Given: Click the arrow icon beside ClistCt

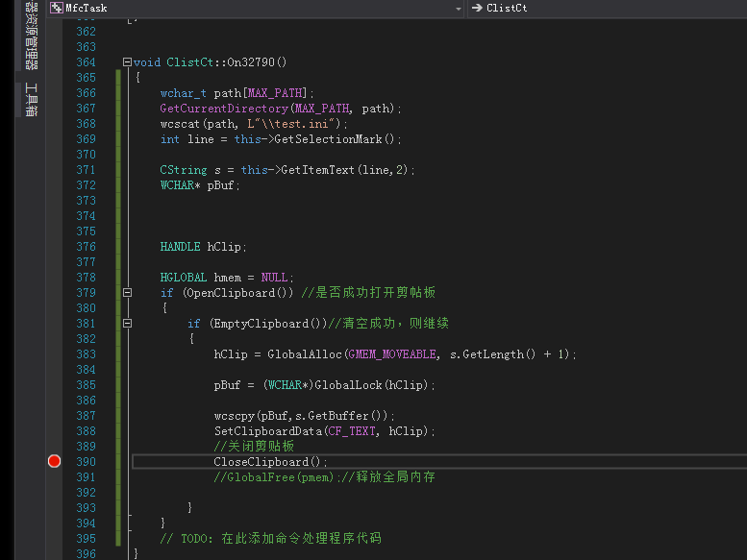Looking at the screenshot, I should point(477,8).
